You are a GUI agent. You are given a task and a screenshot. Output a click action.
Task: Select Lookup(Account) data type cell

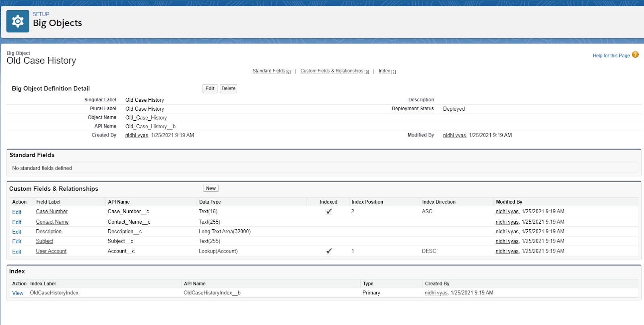[x=218, y=251]
